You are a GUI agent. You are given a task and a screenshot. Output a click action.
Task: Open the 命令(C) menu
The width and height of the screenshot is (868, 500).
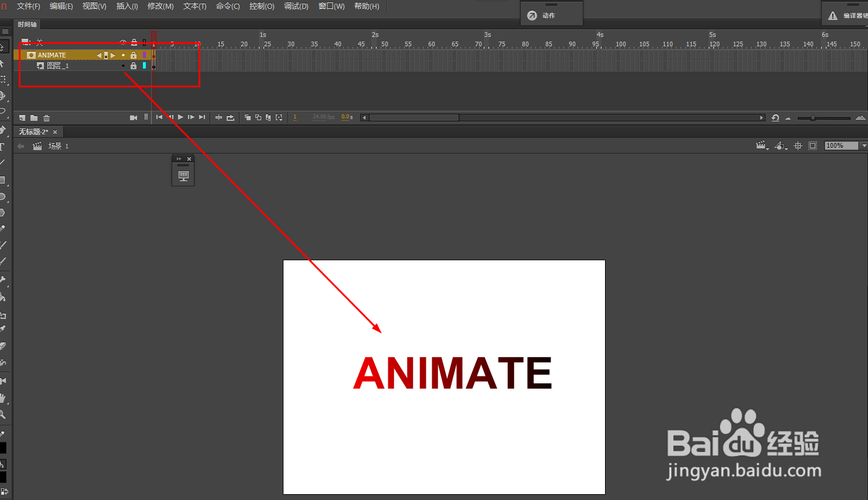(x=228, y=6)
